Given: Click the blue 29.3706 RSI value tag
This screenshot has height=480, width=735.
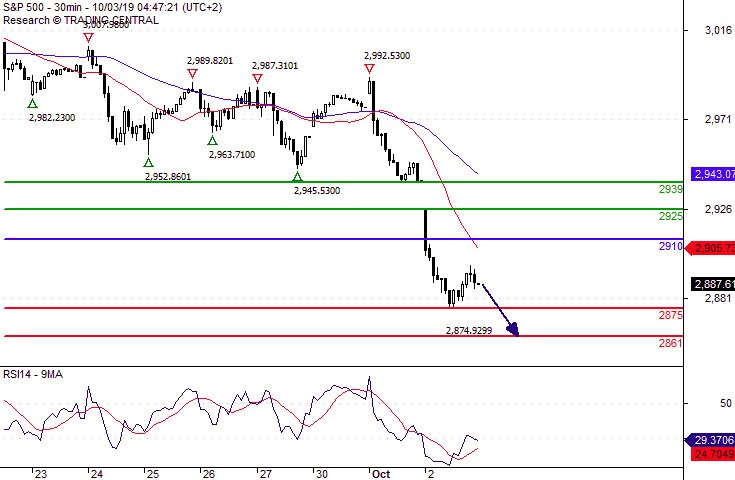Looking at the screenshot, I should click(710, 440).
